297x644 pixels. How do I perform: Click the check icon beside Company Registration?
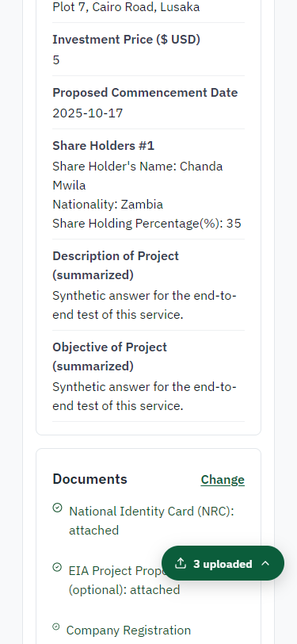click(56, 627)
